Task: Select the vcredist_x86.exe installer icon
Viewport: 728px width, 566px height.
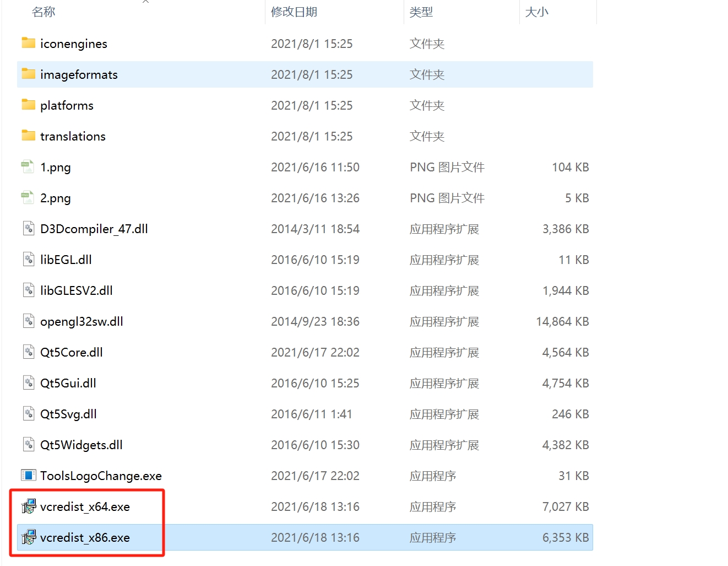Action: coord(28,537)
